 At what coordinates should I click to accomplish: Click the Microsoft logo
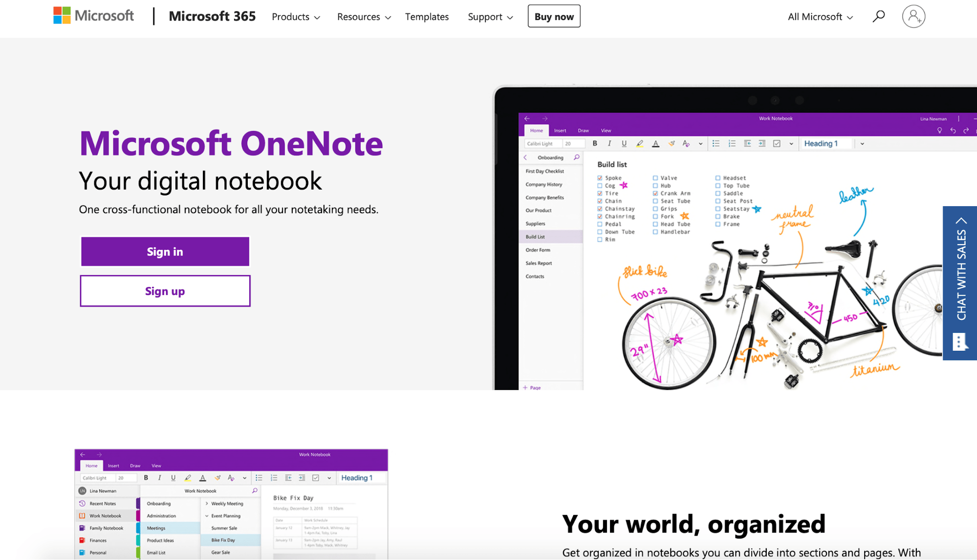(93, 16)
